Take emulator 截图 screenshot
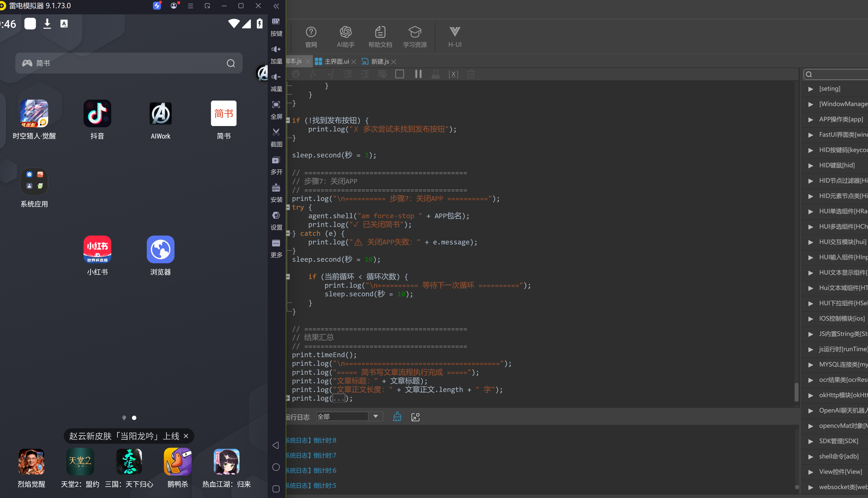This screenshot has height=498, width=868. [276, 138]
